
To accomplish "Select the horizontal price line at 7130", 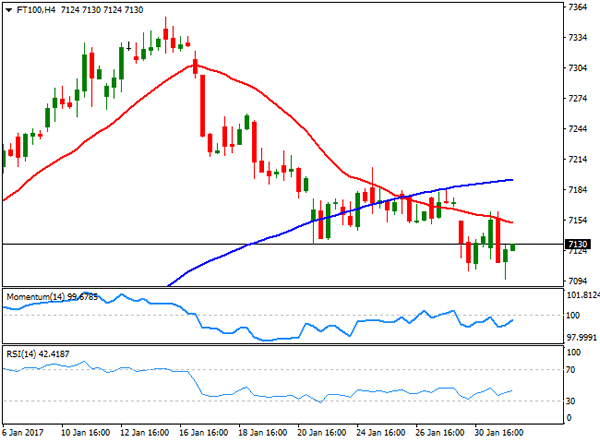I will tap(283, 244).
